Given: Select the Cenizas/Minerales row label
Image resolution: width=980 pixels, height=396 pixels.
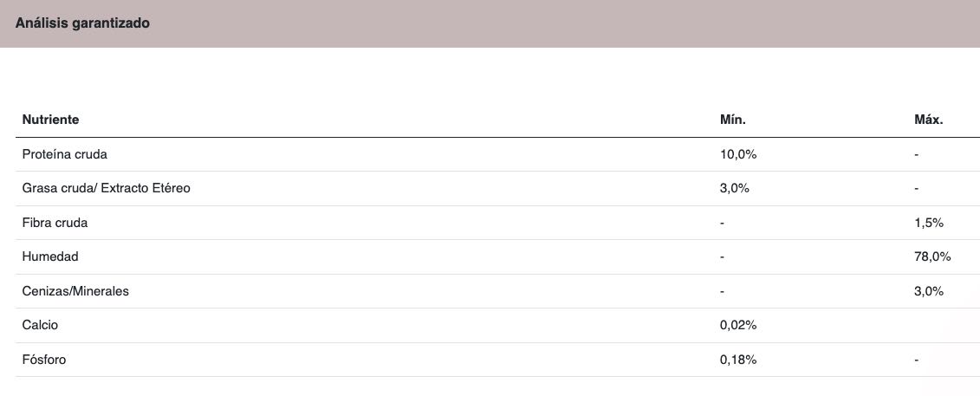Looking at the screenshot, I should coord(75,291).
